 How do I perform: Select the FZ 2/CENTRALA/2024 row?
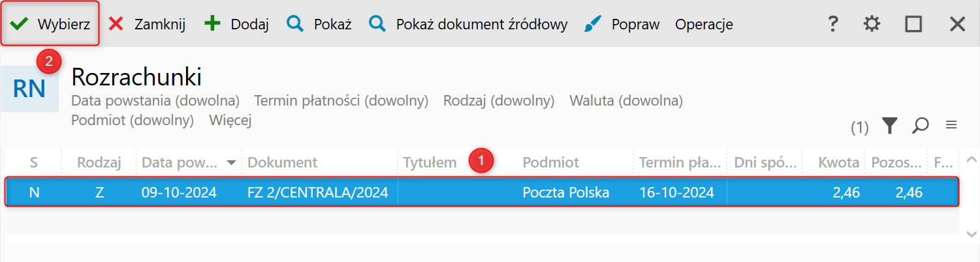(x=318, y=193)
